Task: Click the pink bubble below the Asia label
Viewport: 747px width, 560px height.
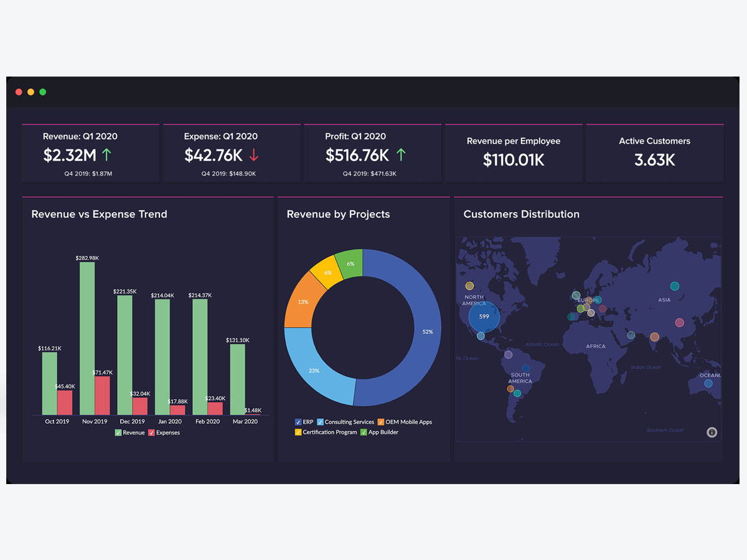Action: click(x=679, y=322)
